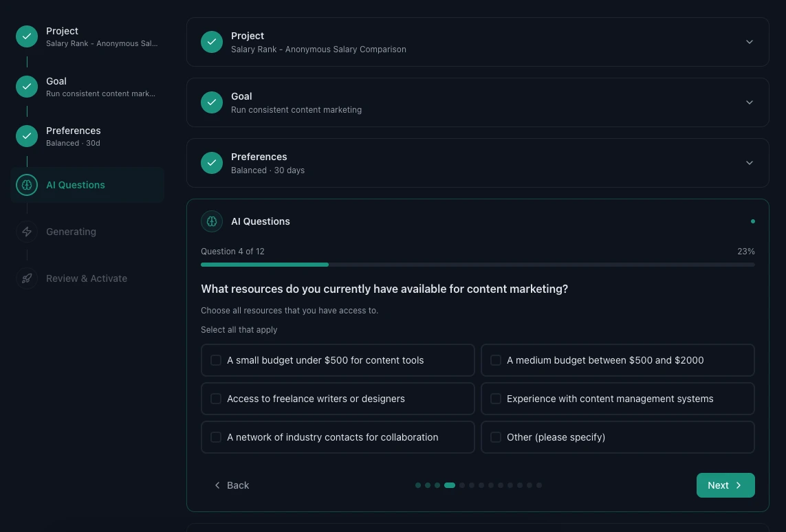Select the Generating lightning bolt icon
Screen dimensions: 786x532
27,232
